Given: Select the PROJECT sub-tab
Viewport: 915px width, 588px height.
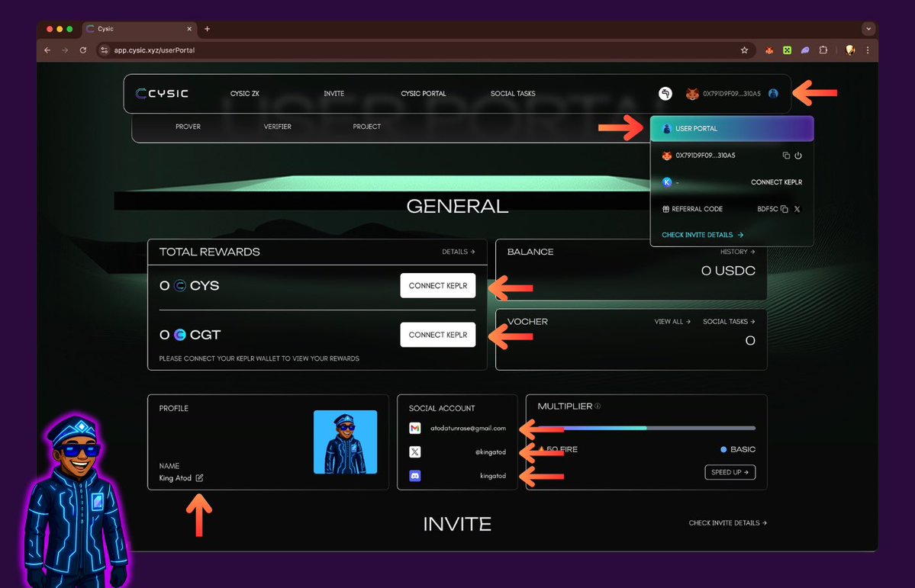Looking at the screenshot, I should [x=366, y=127].
